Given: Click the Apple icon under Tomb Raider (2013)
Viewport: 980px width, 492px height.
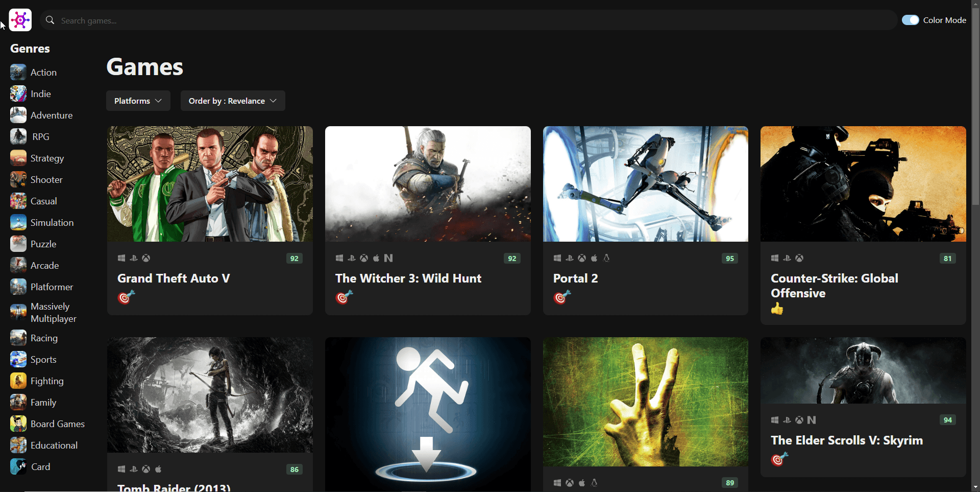Looking at the screenshot, I should [159, 468].
